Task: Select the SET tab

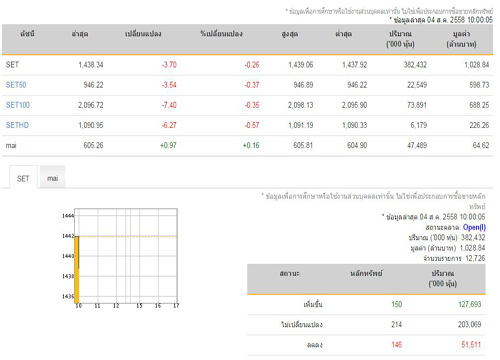Action: 23,178
